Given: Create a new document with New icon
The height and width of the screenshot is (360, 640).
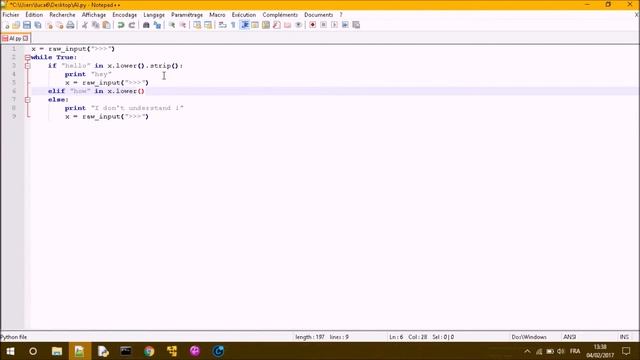Looking at the screenshot, I should pyautogui.click(x=6, y=25).
